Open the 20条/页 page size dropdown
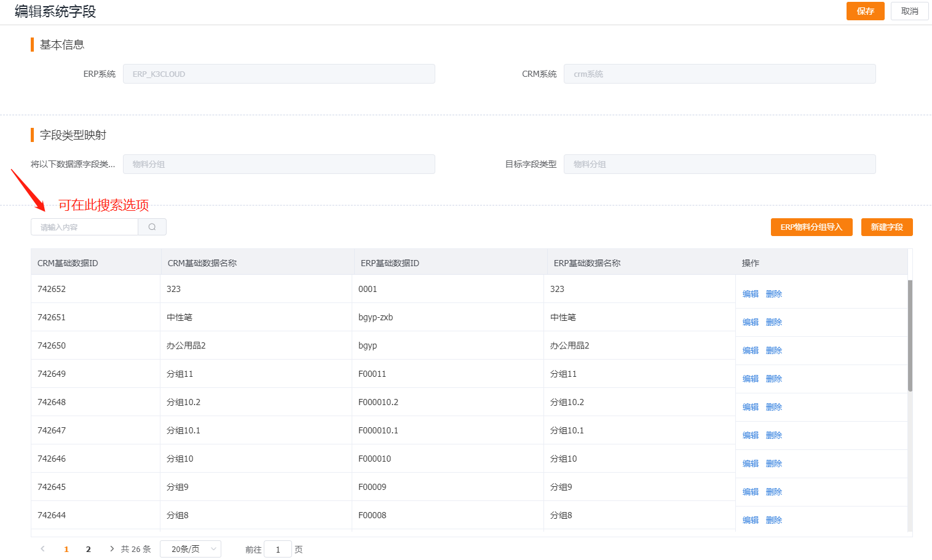Screen dimensions: 932x560 (190, 549)
